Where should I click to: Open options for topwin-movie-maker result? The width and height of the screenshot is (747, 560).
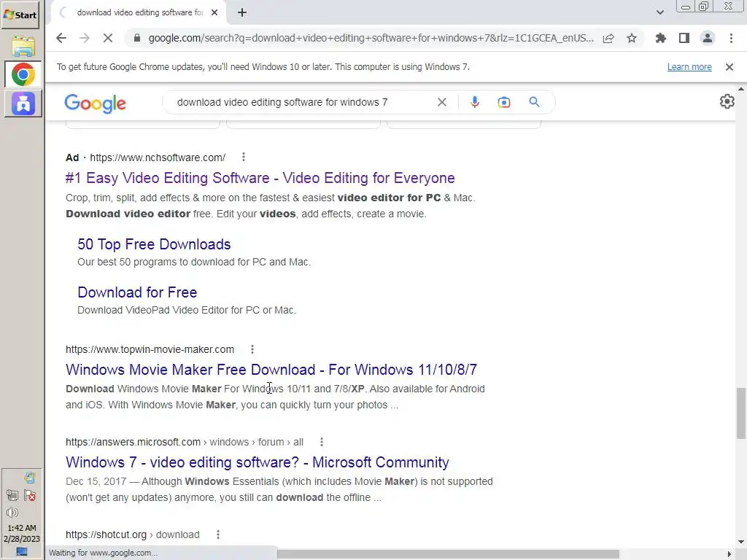(x=252, y=349)
